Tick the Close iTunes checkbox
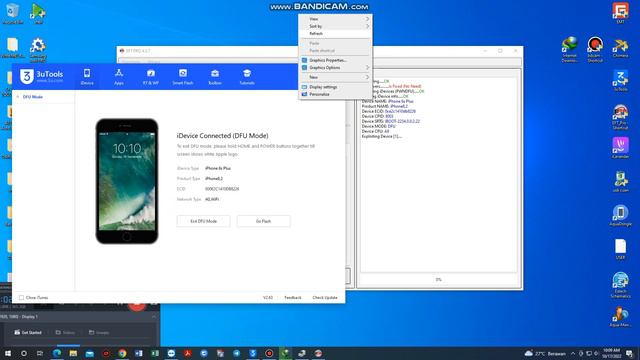This screenshot has height=360, width=640. click(x=21, y=298)
